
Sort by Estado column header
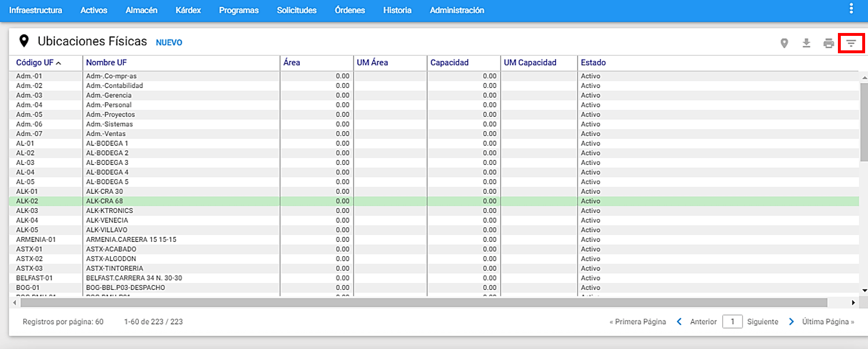click(593, 63)
